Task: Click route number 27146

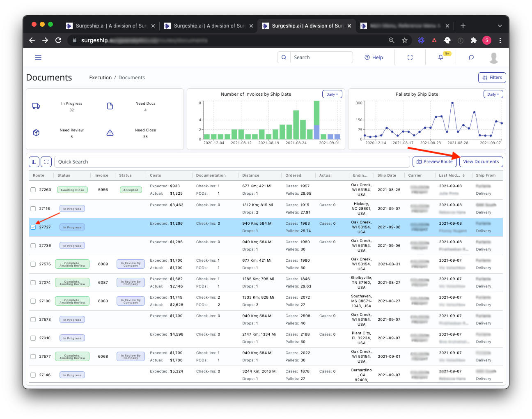Action: click(x=45, y=375)
